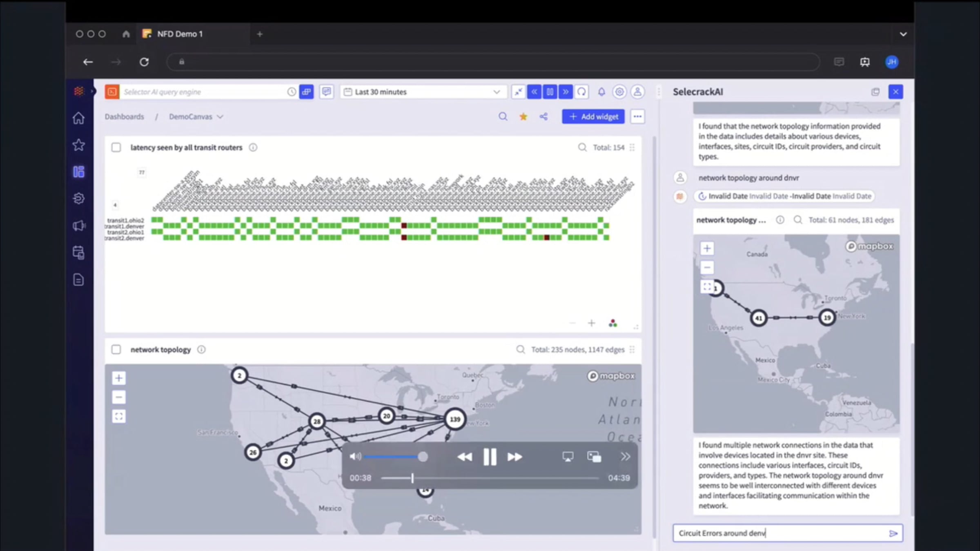Go to browser home page
The width and height of the screenshot is (980, 551).
tap(126, 34)
